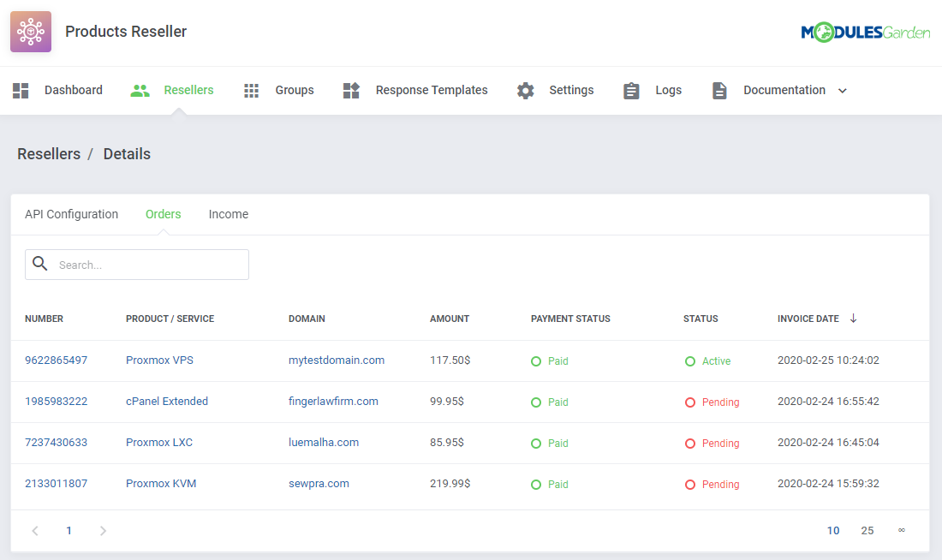Open the Proxmox LXC product link
Screen dimensions: 942x560
point(159,443)
